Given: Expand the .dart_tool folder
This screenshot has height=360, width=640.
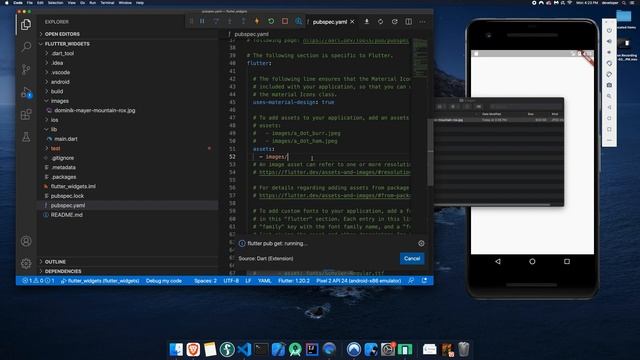Looking at the screenshot, I should [62, 53].
